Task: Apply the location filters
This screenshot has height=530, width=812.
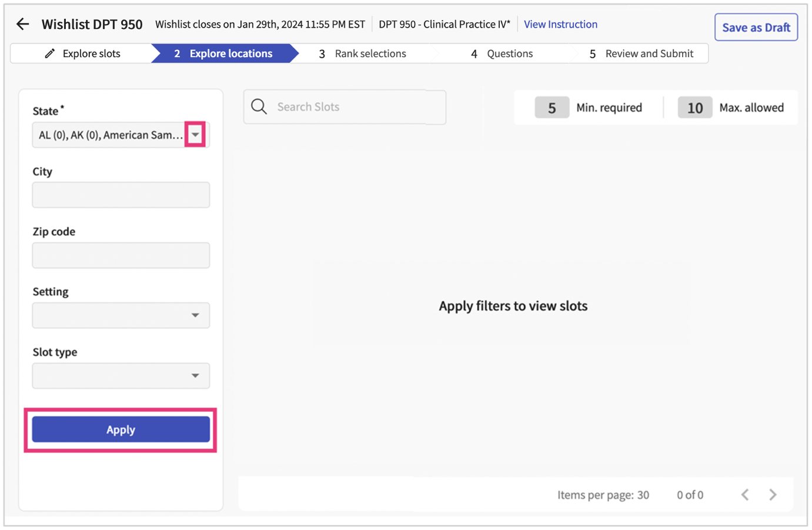Action: click(120, 429)
